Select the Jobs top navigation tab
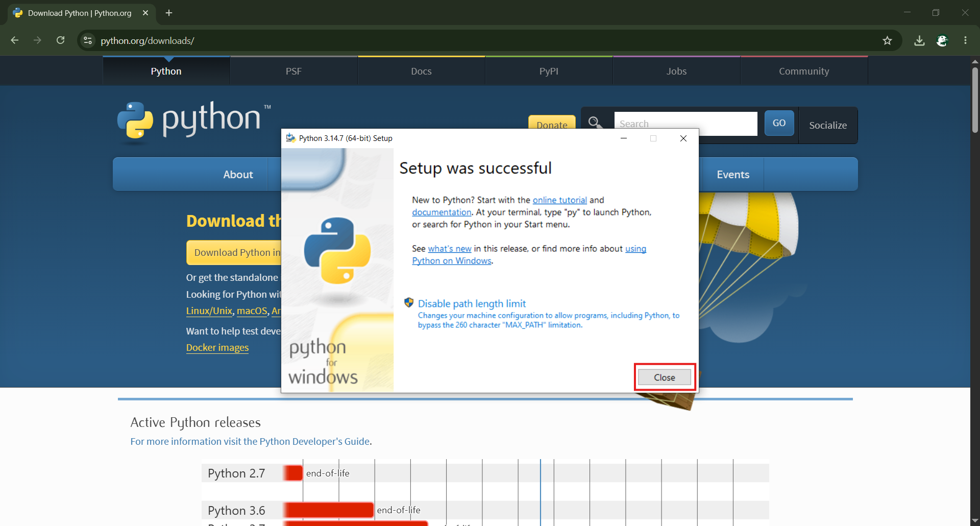 point(676,71)
